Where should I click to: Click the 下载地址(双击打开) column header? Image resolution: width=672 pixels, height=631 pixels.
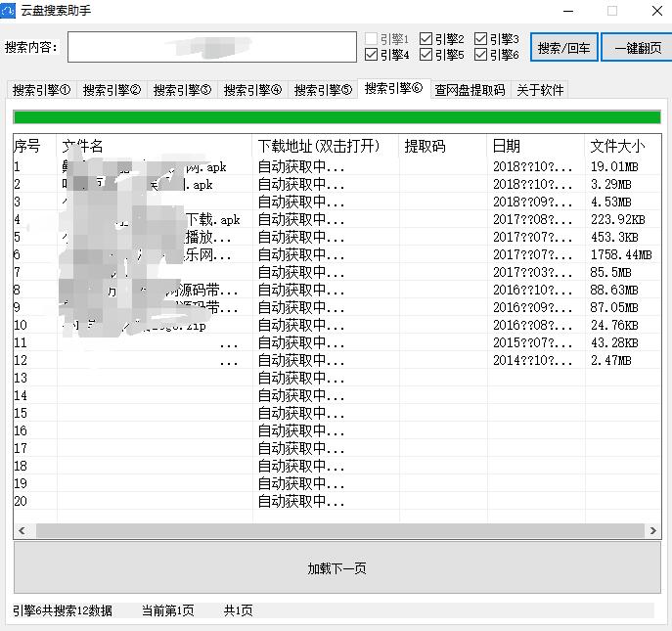tap(326, 146)
